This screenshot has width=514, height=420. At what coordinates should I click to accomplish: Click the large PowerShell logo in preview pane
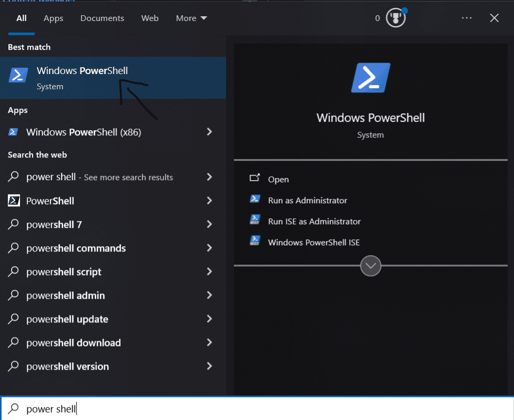pos(371,78)
